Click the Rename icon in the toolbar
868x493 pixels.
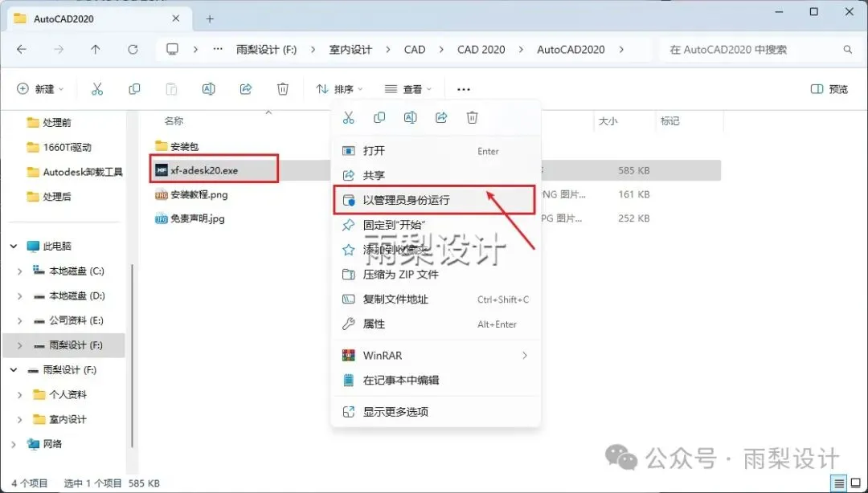pyautogui.click(x=209, y=89)
